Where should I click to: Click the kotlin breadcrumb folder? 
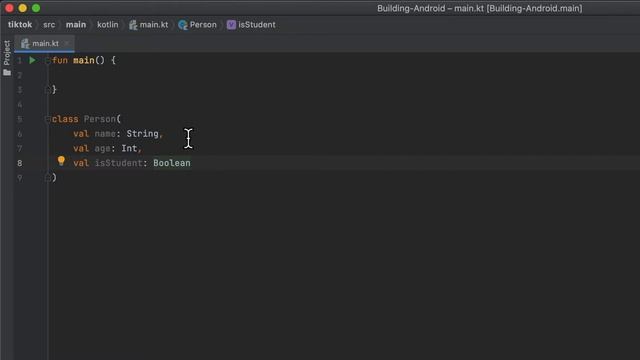[x=108, y=24]
